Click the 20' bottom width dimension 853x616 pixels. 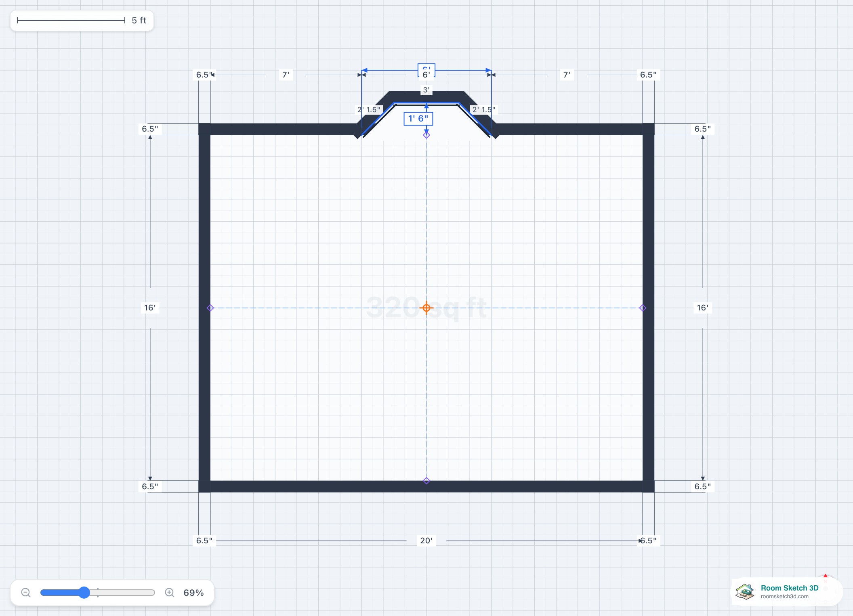(x=426, y=541)
